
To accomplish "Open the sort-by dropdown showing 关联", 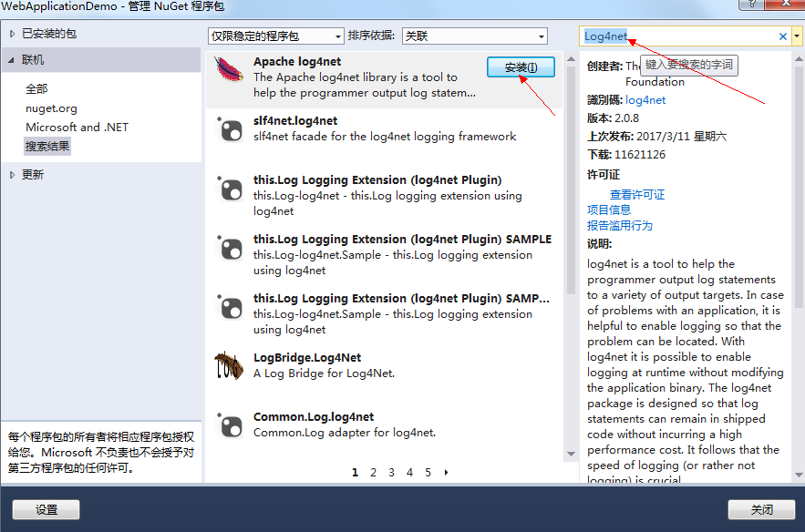I will point(474,36).
